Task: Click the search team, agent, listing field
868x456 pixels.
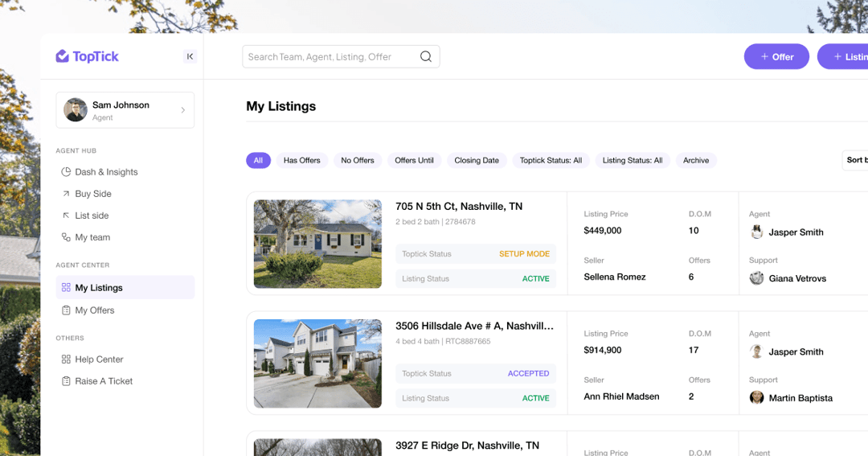Action: click(341, 56)
